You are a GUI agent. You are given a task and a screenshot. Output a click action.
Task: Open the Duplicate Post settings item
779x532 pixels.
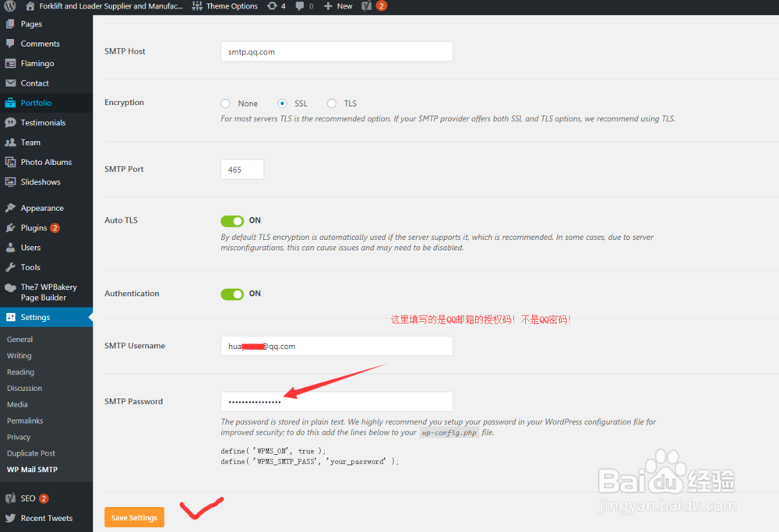(x=31, y=453)
